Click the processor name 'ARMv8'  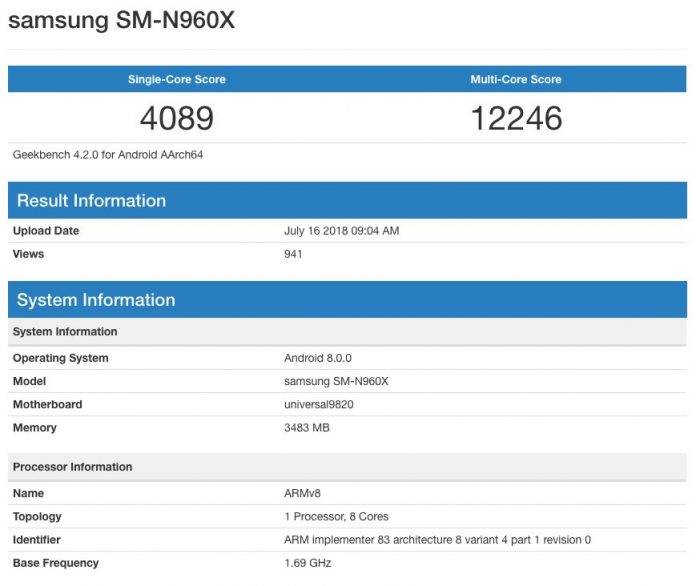302,493
